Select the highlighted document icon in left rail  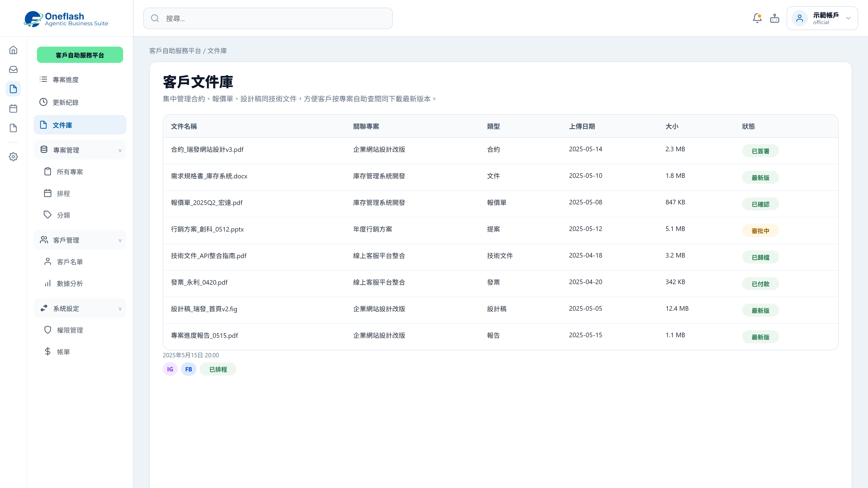[13, 89]
